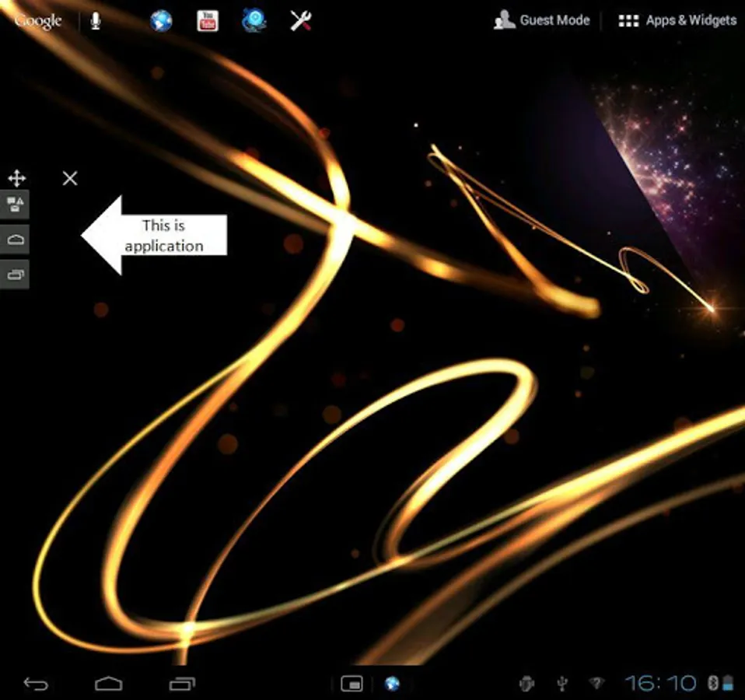
Task: Tap the system Back button
Action: [36, 684]
